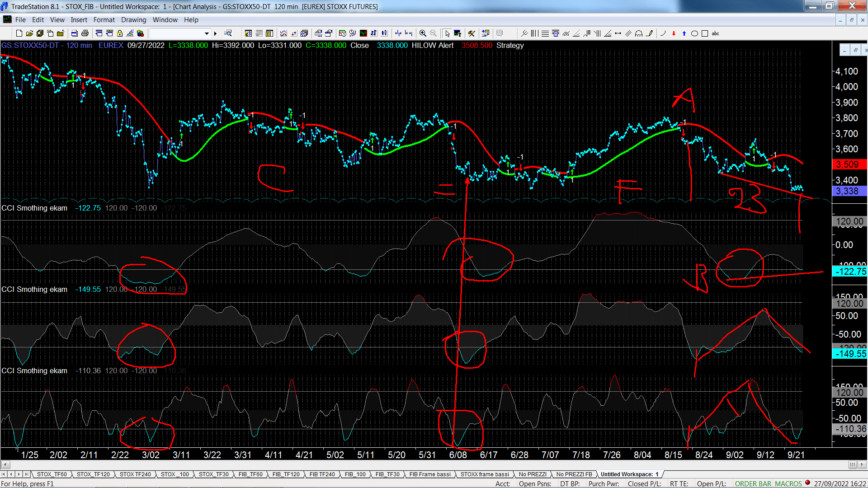
Task: Click the 27/09/2022 16:22 clock
Action: pos(840,484)
